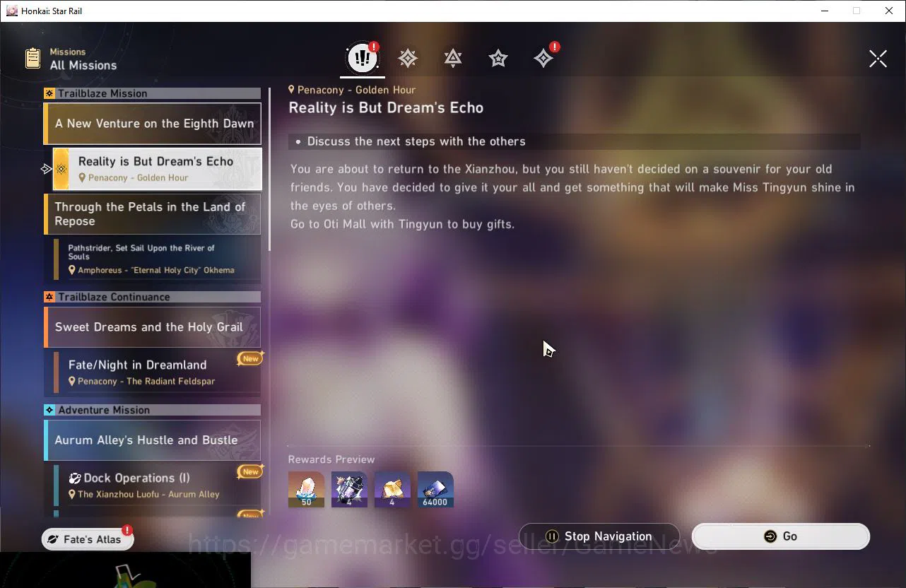View the Stellar Jade reward of 50

306,489
